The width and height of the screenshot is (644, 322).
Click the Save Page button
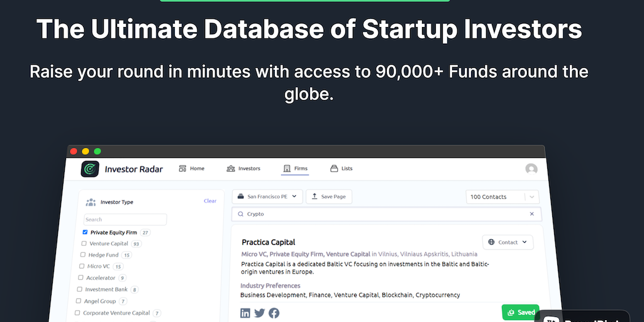[x=329, y=197]
